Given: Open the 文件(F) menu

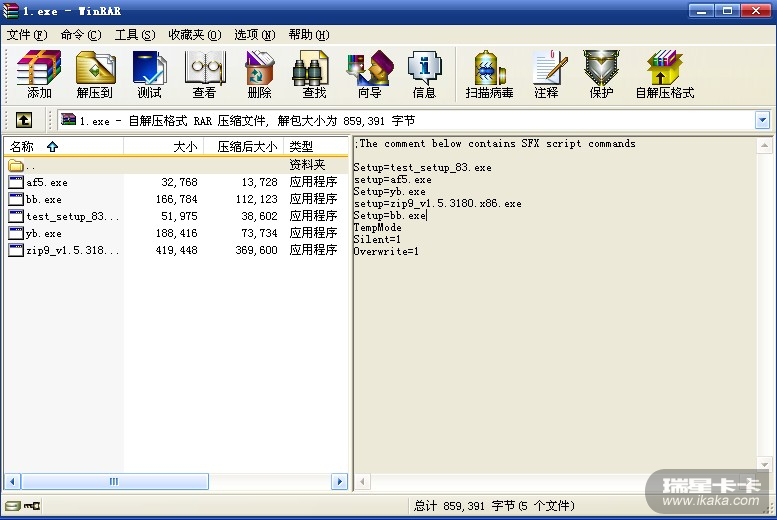Looking at the screenshot, I should tap(27, 35).
